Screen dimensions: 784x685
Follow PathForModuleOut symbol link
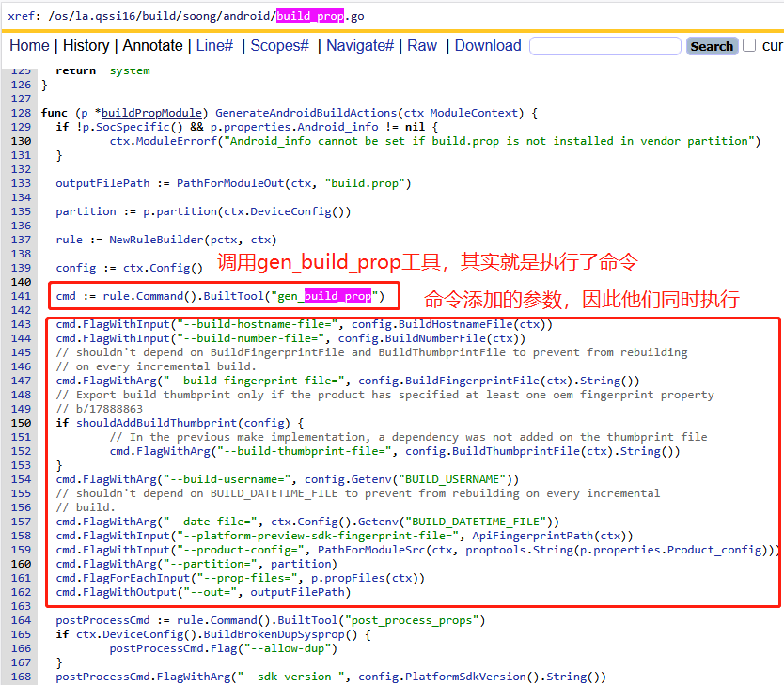coord(230,183)
